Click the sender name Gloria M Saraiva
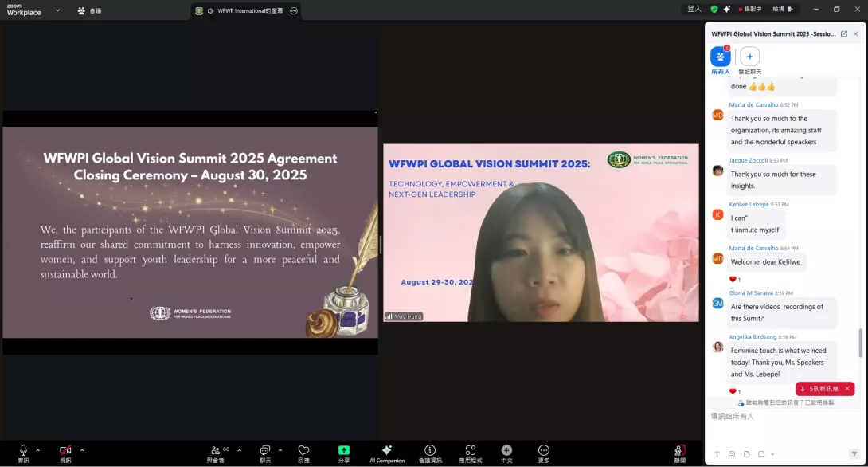Screen dimensions: 868x467 point(751,292)
